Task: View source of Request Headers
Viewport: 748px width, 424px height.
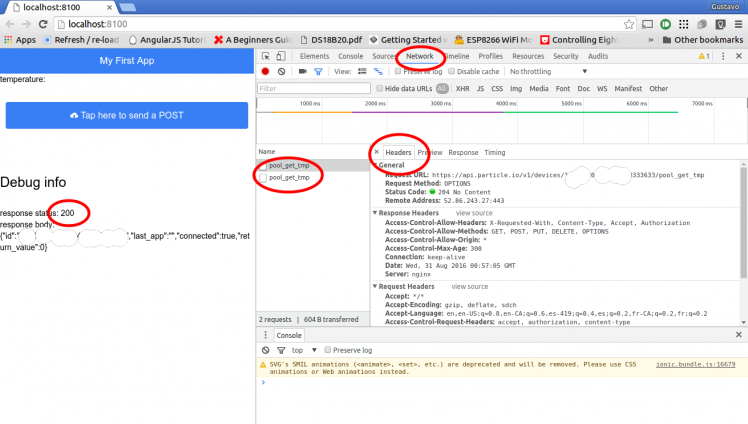Action: click(x=470, y=286)
